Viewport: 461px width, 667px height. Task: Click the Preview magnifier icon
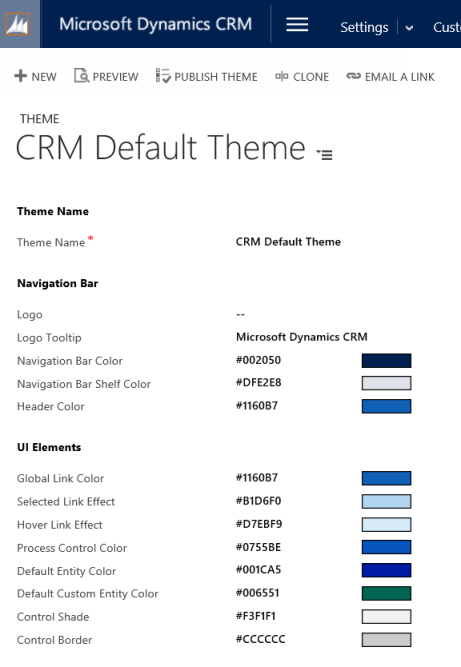click(81, 76)
